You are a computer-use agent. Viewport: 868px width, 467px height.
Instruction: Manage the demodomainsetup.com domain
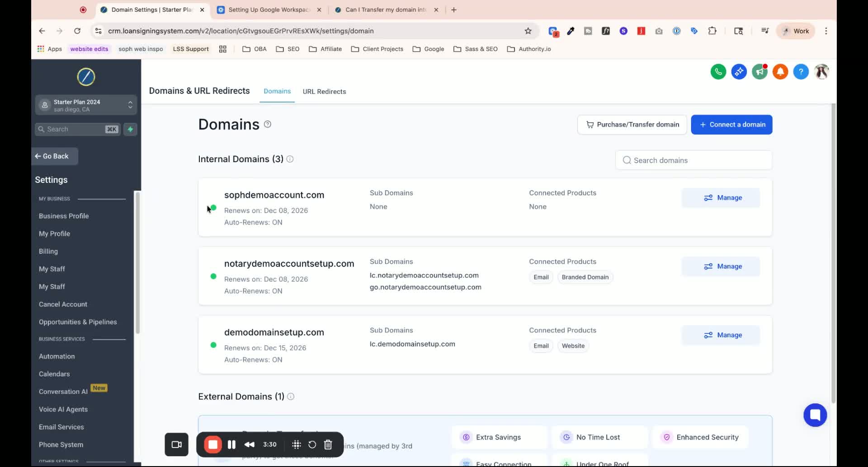[x=721, y=335]
